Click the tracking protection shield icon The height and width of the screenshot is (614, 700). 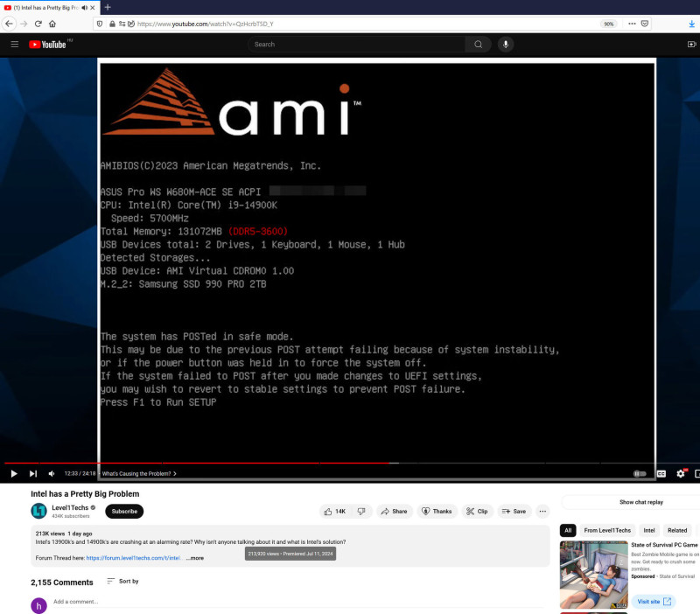pyautogui.click(x=100, y=24)
